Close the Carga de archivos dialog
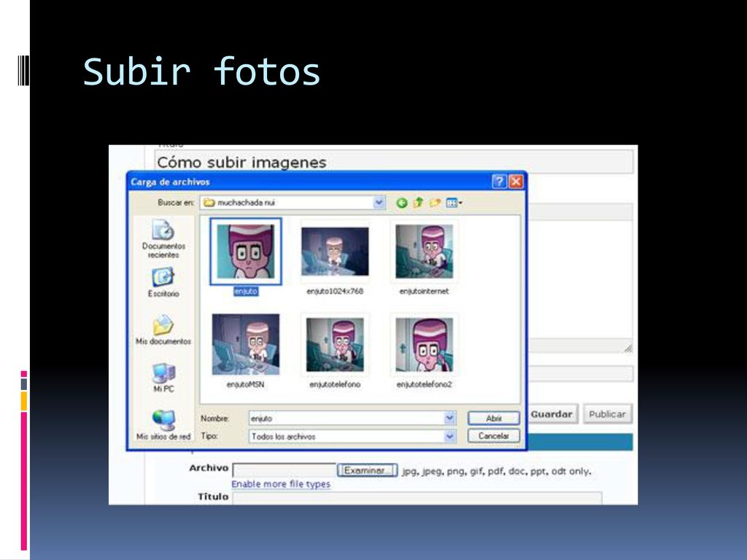747x560 pixels. click(516, 182)
